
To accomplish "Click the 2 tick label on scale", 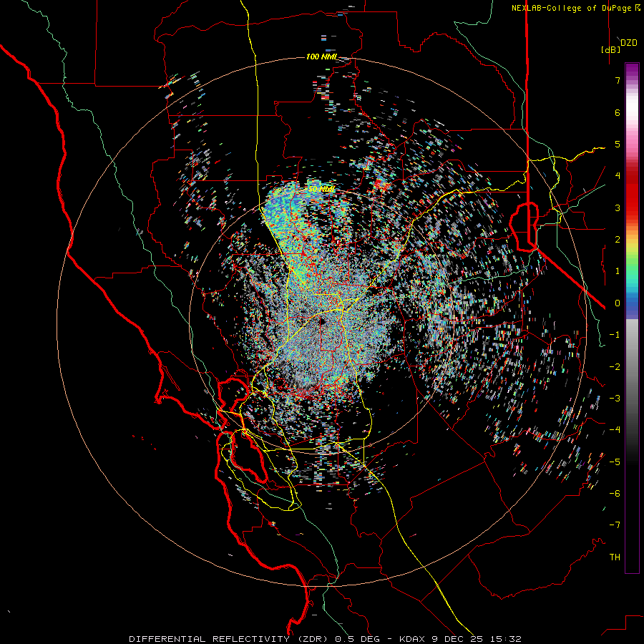I will tap(618, 240).
